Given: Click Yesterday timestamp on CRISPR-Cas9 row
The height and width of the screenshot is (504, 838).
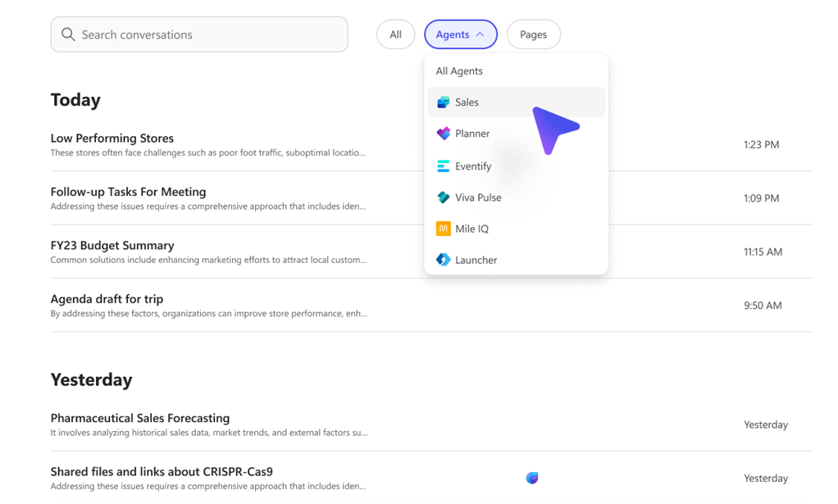Looking at the screenshot, I should tap(766, 479).
